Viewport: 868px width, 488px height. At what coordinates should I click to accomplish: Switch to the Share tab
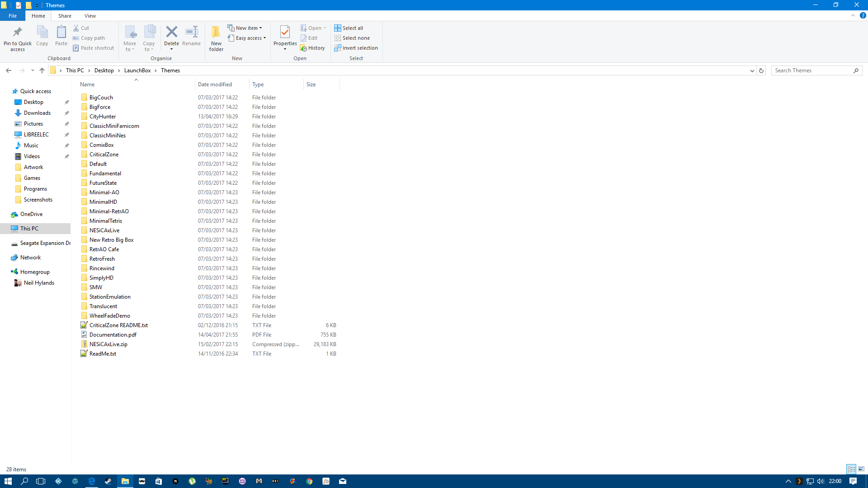coord(65,16)
